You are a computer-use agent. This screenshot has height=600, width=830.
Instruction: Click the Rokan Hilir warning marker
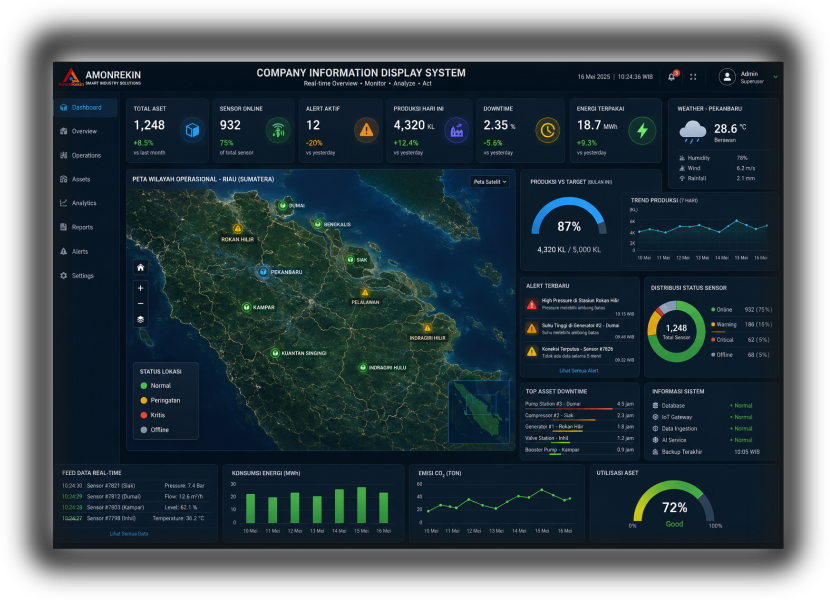(238, 229)
